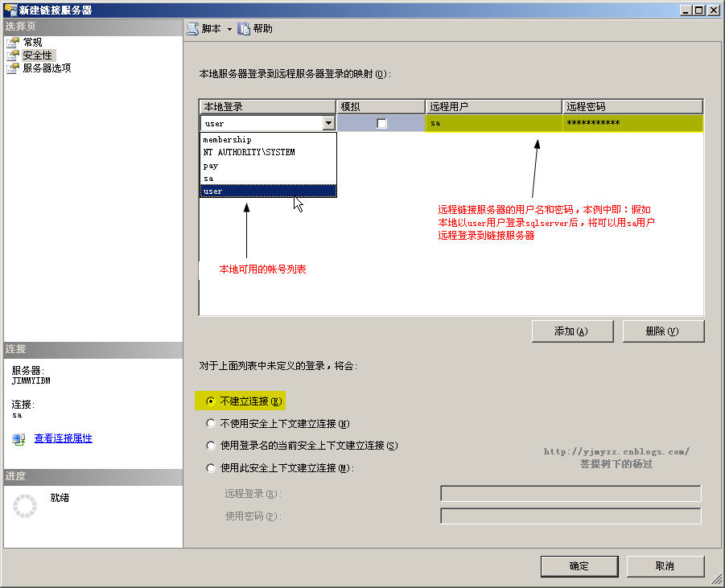Choose user from login list
The width and height of the screenshot is (725, 588).
268,191
